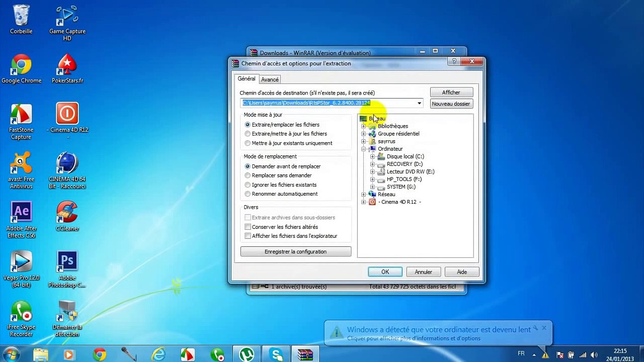Open Windows Explorer from the taskbar

[x=41, y=354]
